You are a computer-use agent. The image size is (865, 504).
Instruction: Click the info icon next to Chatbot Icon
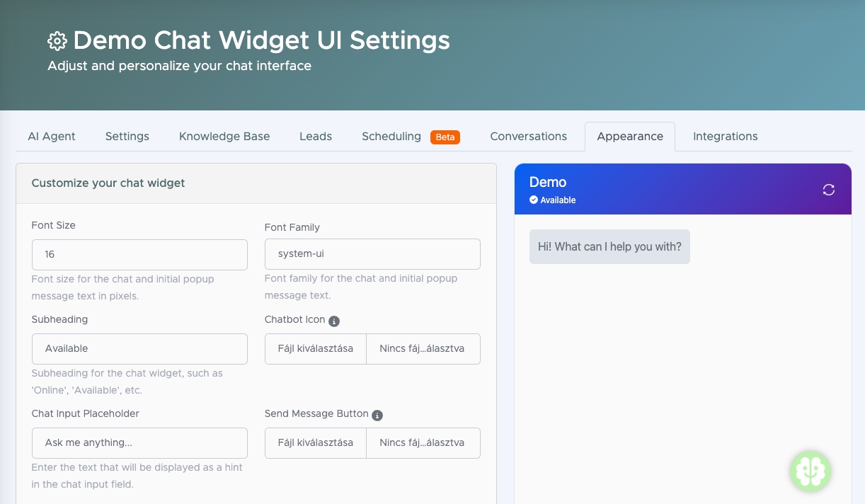tap(334, 321)
